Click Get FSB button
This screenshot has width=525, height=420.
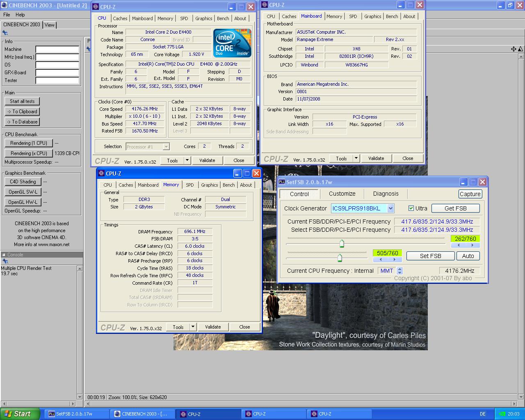[455, 208]
